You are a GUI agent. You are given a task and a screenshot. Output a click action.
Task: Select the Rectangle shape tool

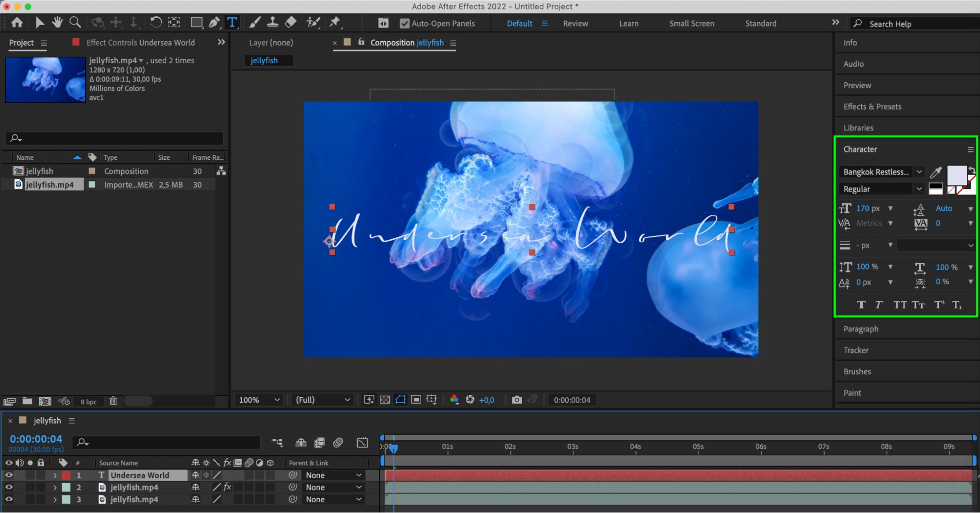[196, 23]
